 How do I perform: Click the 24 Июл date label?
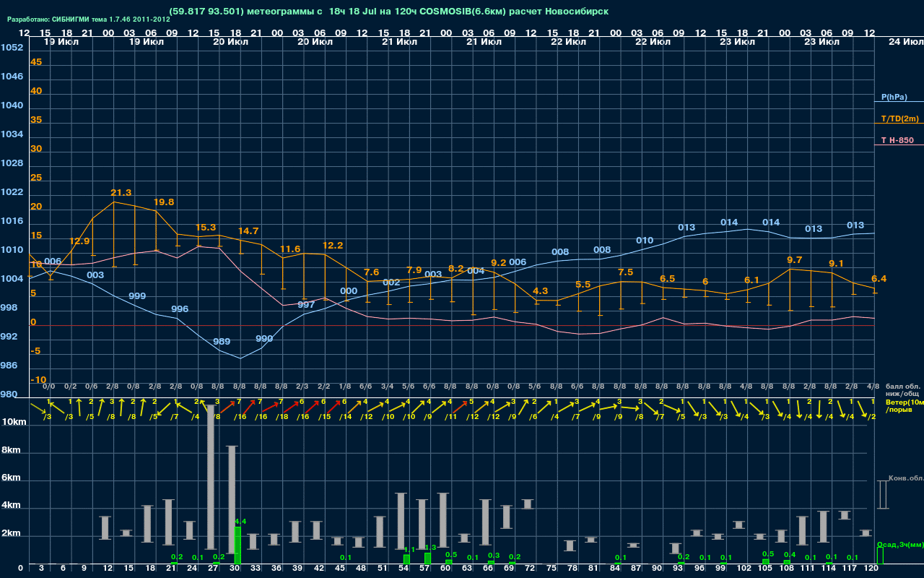905,42
